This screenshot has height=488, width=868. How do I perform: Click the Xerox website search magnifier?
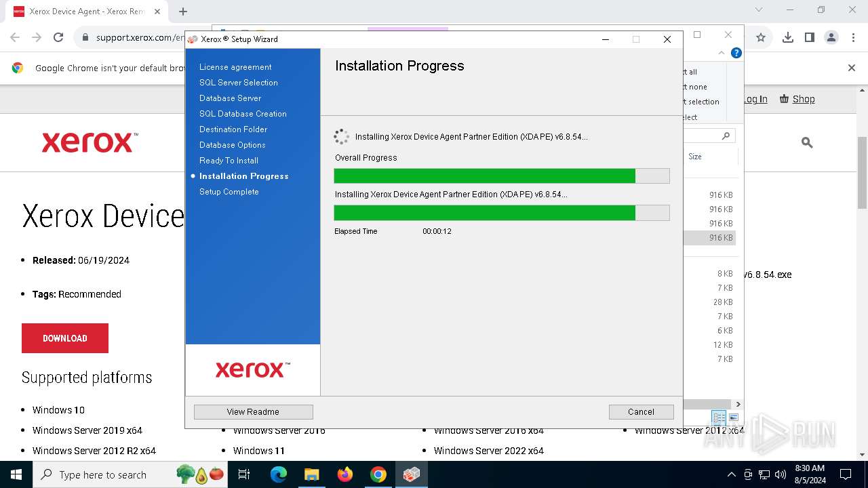pos(807,142)
